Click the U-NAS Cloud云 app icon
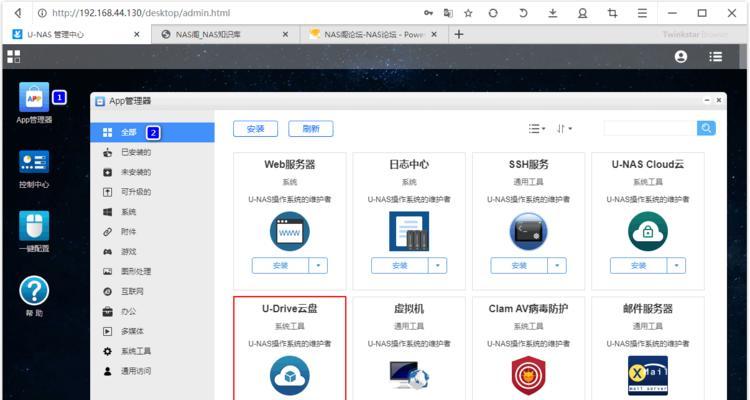 coord(648,232)
